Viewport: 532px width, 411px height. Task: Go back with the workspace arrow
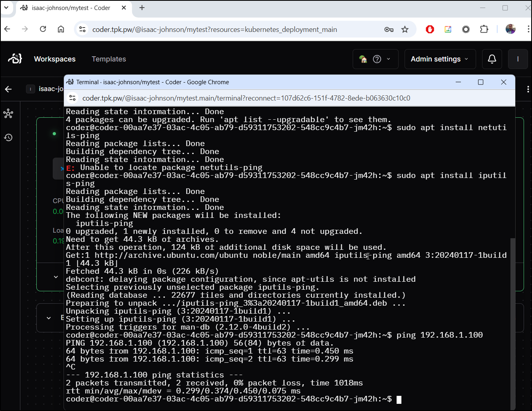[x=8, y=89]
